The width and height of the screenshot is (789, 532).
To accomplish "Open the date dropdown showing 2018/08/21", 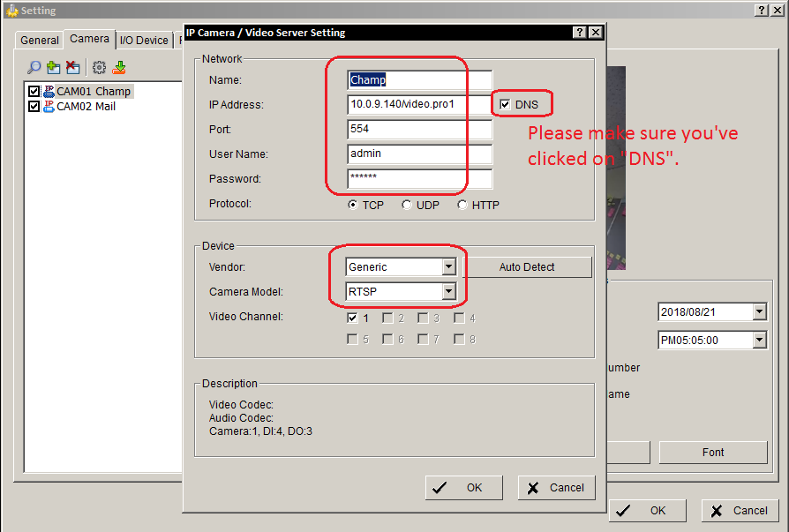I will click(x=759, y=311).
